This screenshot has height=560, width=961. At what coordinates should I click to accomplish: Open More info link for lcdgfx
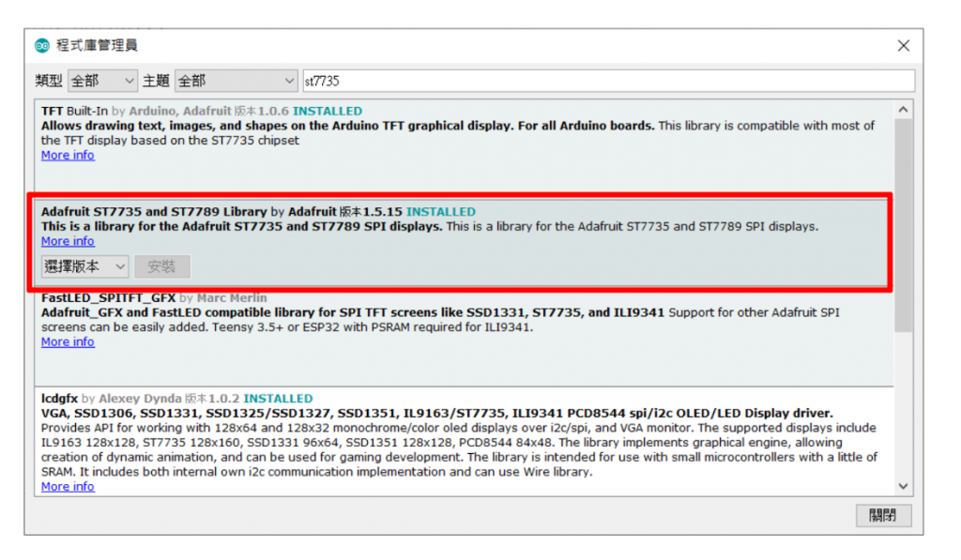[68, 487]
